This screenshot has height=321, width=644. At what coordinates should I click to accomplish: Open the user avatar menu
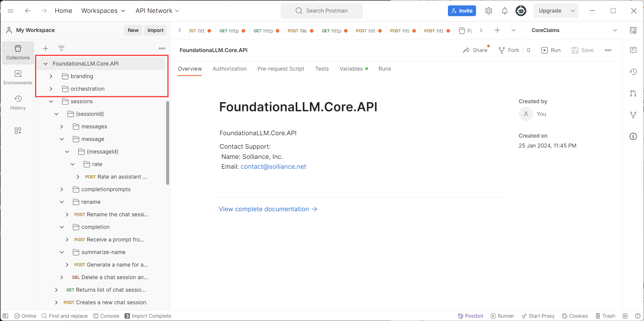click(x=521, y=11)
